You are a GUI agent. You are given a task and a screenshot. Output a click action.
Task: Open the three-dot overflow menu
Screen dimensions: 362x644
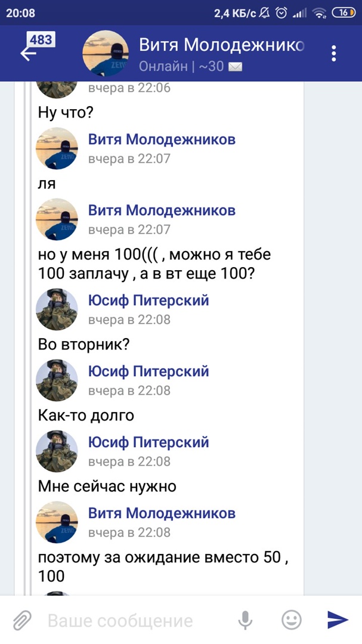click(x=334, y=52)
